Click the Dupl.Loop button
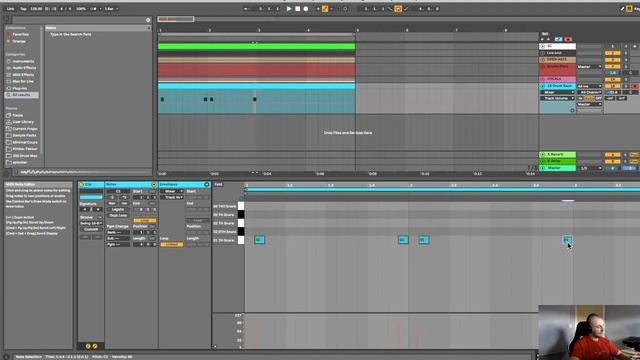Viewport: 640px width, 360px height. 118,215
